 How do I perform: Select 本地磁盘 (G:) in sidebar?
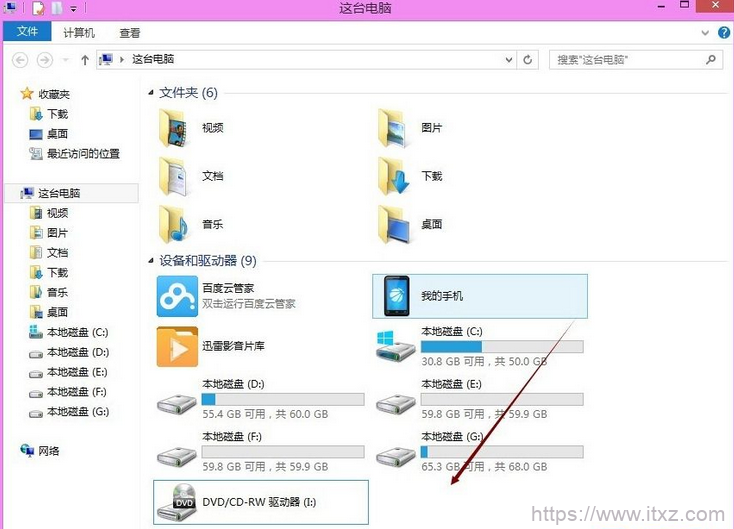coord(69,412)
